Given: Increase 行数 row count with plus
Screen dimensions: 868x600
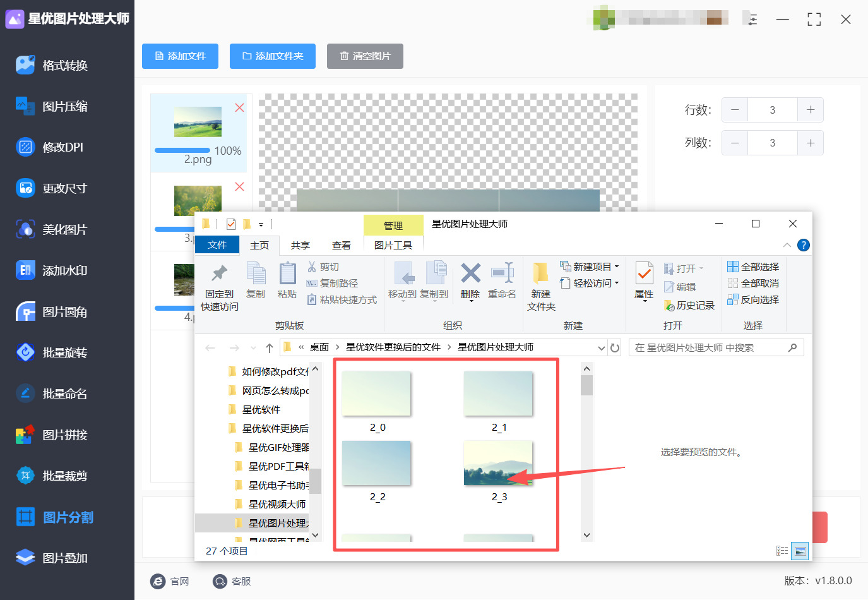Looking at the screenshot, I should coord(811,110).
